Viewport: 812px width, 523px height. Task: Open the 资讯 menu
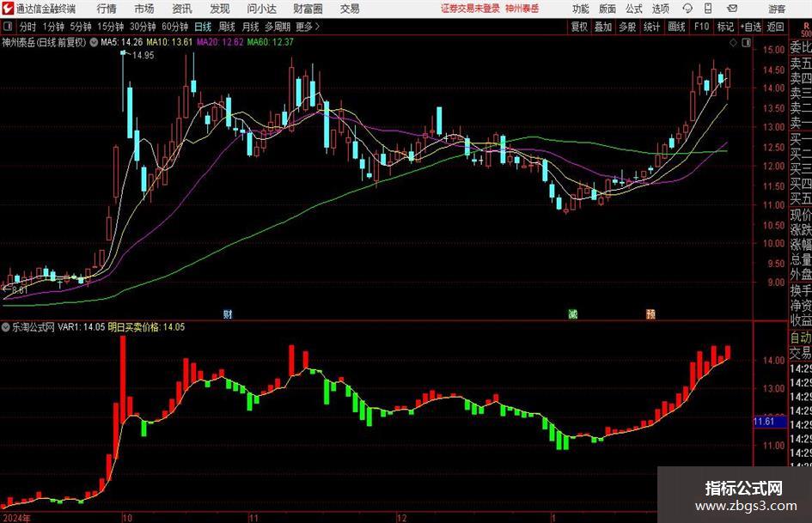coord(182,9)
